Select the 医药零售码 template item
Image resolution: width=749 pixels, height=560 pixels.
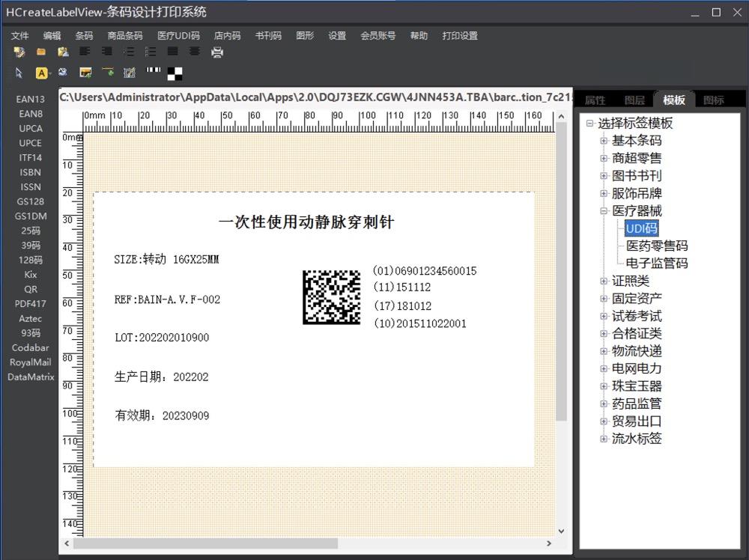click(x=657, y=246)
